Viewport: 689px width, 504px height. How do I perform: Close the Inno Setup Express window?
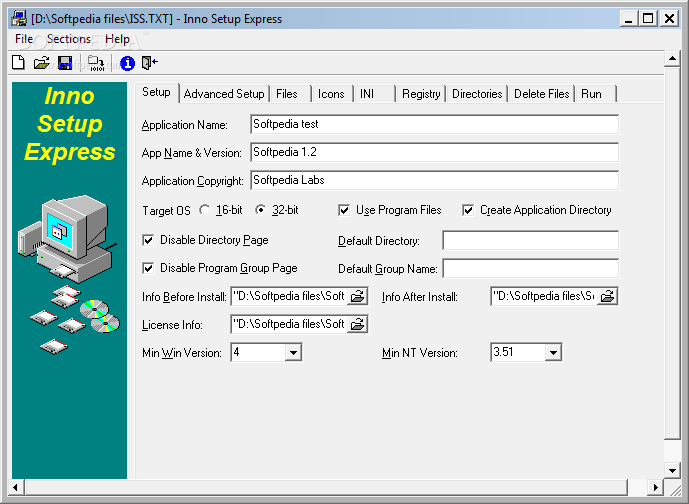(669, 19)
